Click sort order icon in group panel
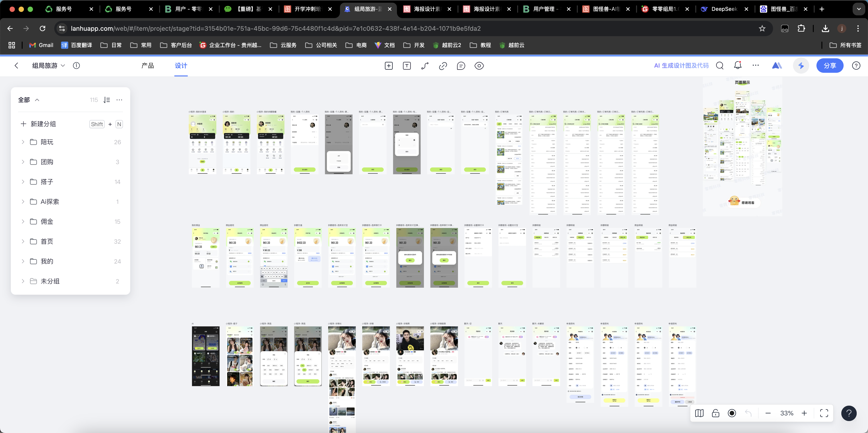Screen dimensions: 868x433 107,100
